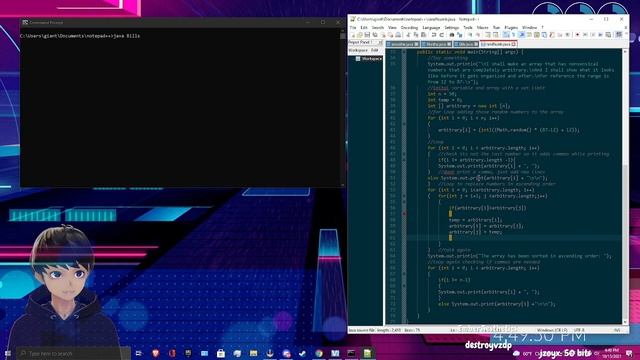Click the UTF-8 encoding status bar entry
Viewport: 640px width, 360px height.
tap(579, 330)
